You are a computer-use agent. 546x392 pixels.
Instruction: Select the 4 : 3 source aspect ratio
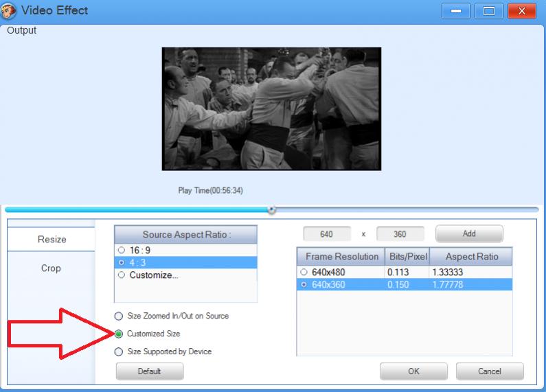pyautogui.click(x=185, y=262)
